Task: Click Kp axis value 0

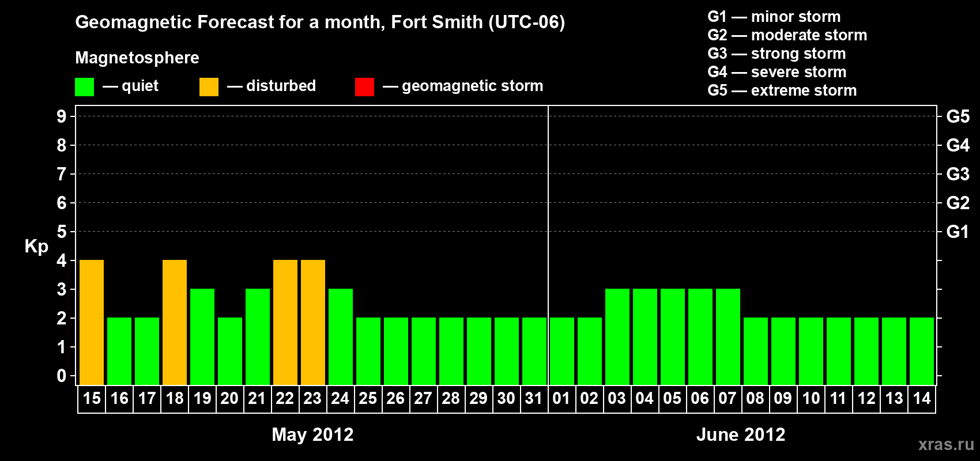Action: pyautogui.click(x=62, y=376)
